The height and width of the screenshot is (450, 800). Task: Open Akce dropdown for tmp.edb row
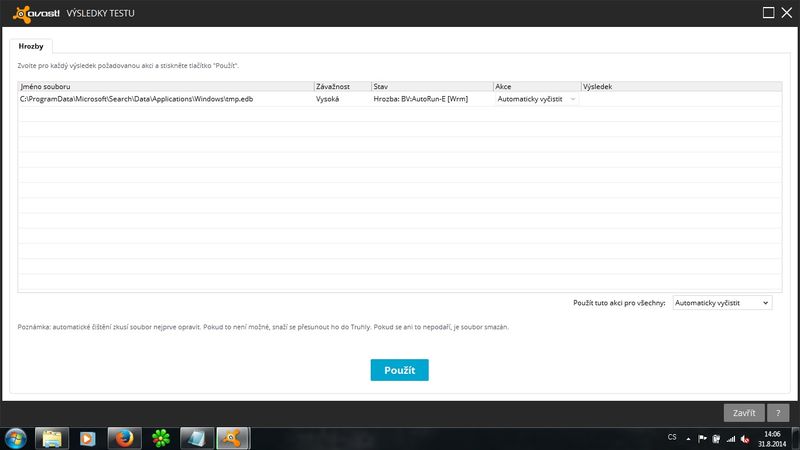(x=537, y=100)
